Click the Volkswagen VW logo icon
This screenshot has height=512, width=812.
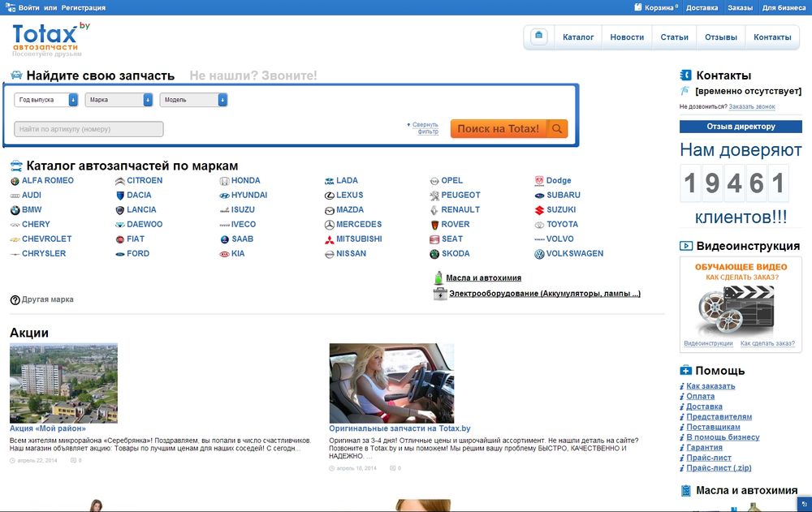pos(539,254)
